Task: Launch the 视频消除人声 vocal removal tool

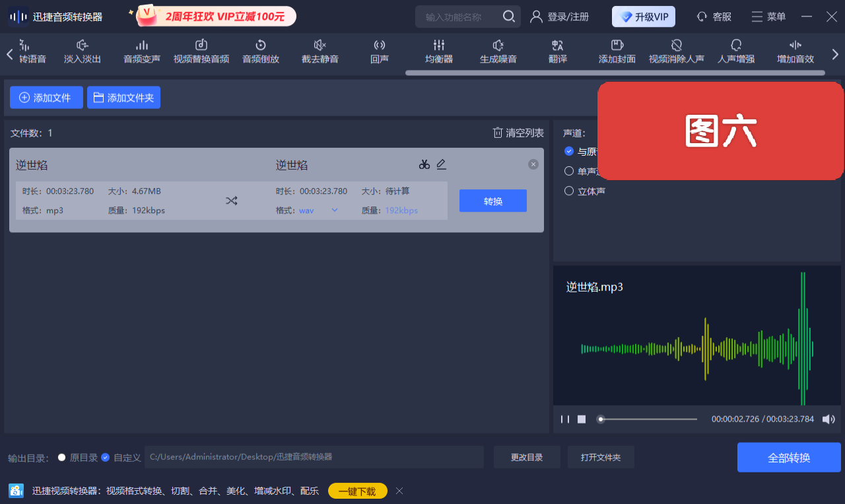Action: point(676,51)
